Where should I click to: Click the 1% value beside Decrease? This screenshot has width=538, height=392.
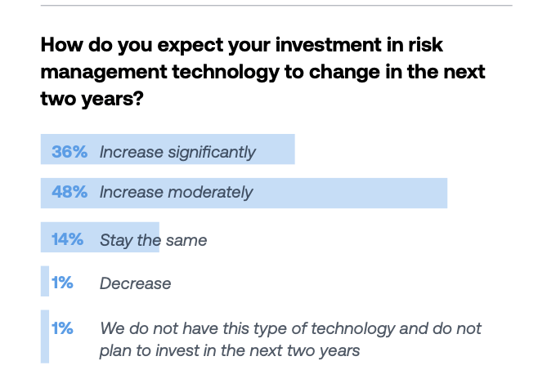pos(63,283)
